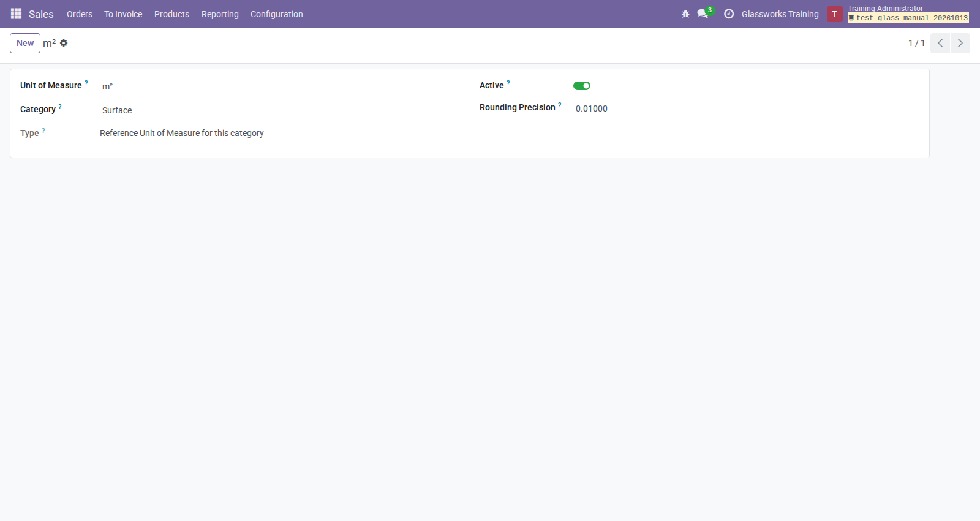Click the Unit of Measure help question mark
The height and width of the screenshot is (521, 980).
click(86, 83)
